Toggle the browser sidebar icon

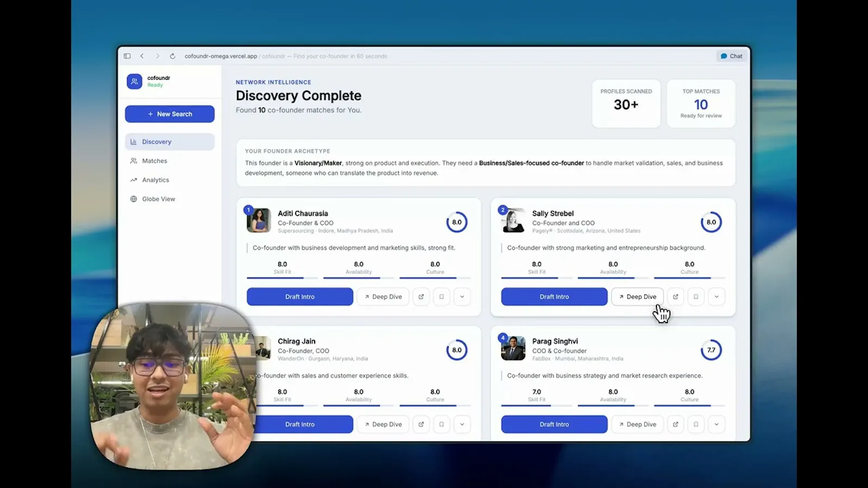coord(127,56)
